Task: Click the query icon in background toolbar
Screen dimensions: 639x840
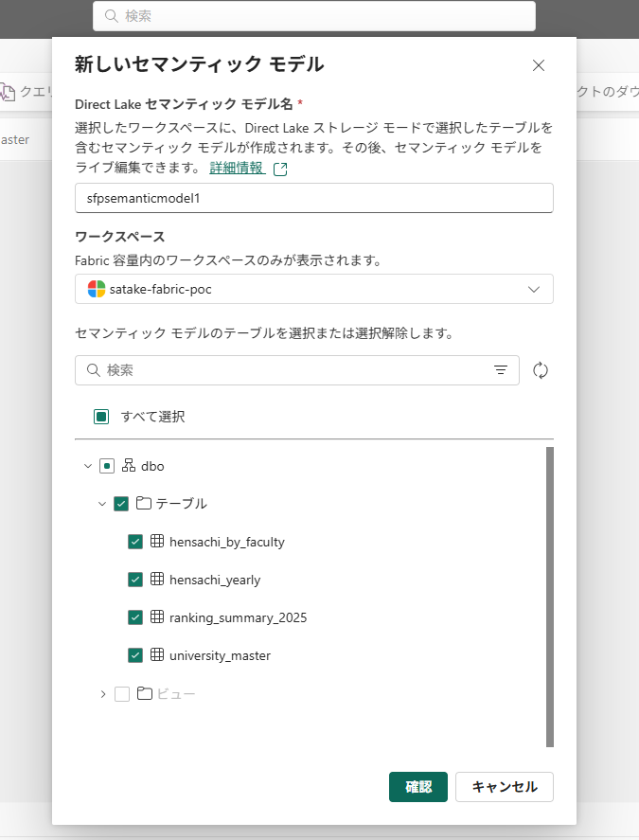Action: point(8,92)
